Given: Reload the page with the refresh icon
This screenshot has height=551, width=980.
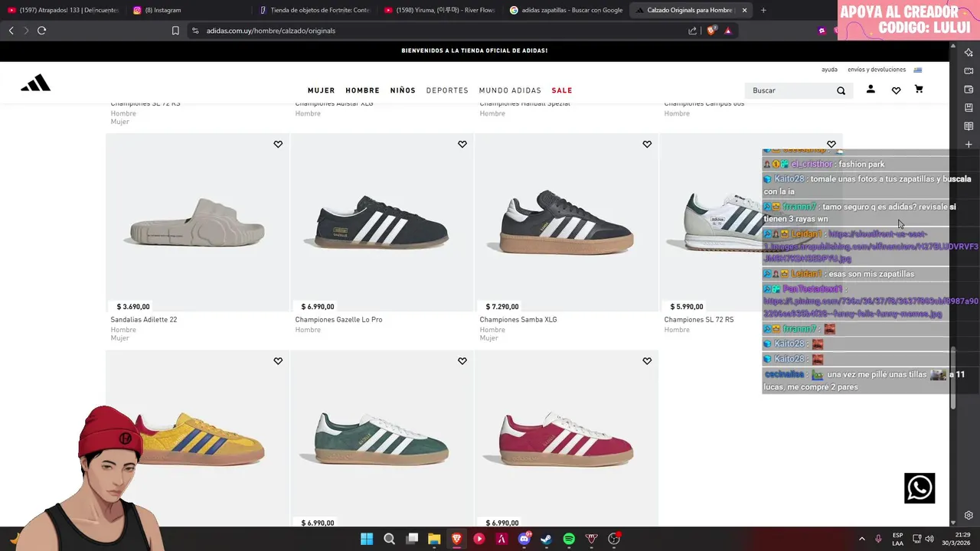Looking at the screenshot, I should [x=41, y=31].
